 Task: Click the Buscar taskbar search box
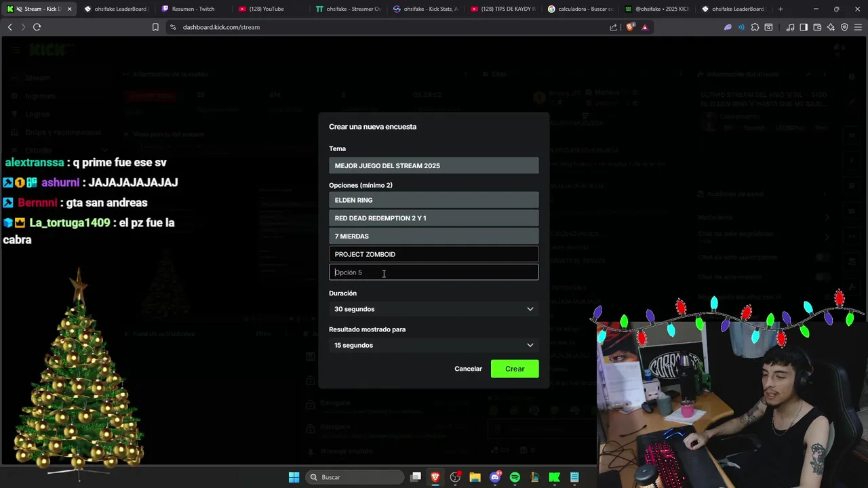click(353, 477)
